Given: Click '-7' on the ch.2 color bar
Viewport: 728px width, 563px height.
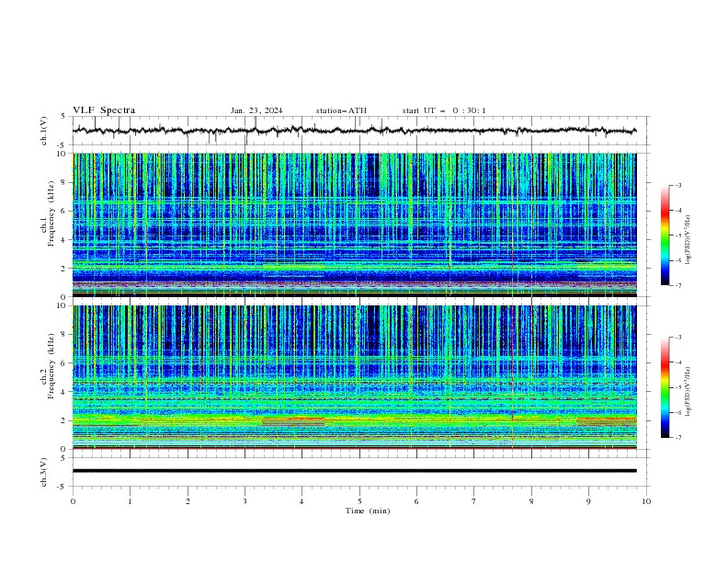Looking at the screenshot, I should click(x=677, y=437).
